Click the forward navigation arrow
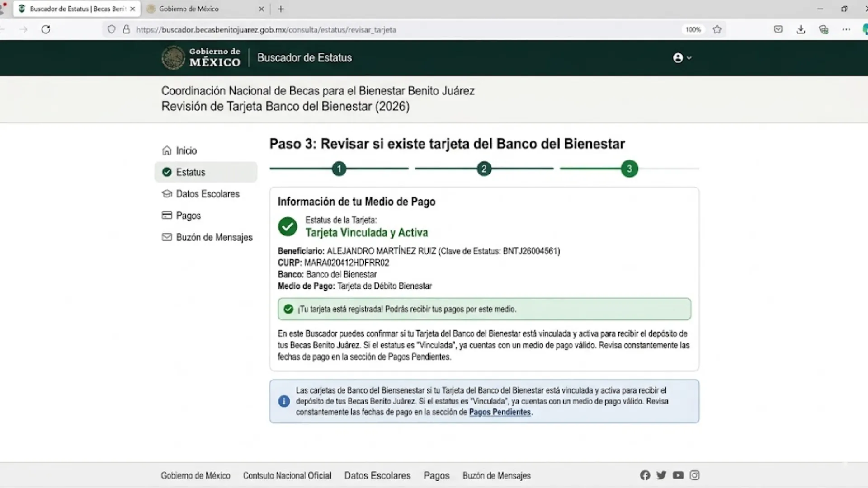The width and height of the screenshot is (868, 488). point(24,29)
